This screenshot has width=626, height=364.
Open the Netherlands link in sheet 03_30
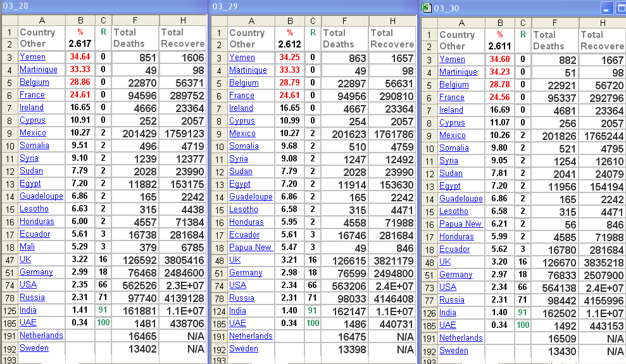(x=461, y=338)
